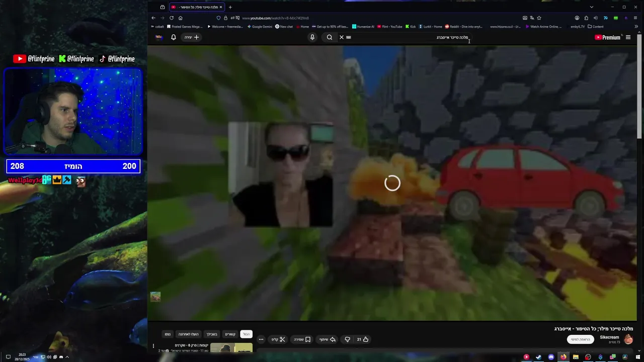Clear the YouTube search box with the X
The image size is (644, 362).
point(342,37)
